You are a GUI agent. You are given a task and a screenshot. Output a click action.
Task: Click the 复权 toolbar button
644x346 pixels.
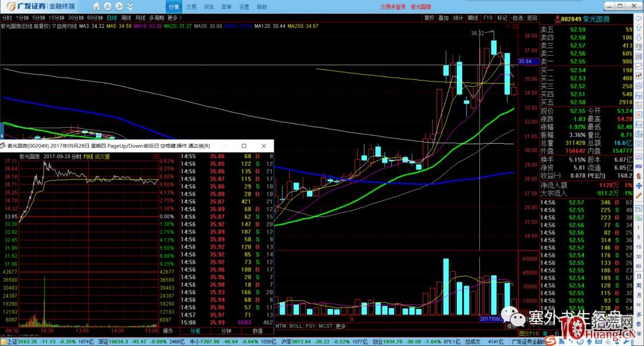(x=429, y=18)
